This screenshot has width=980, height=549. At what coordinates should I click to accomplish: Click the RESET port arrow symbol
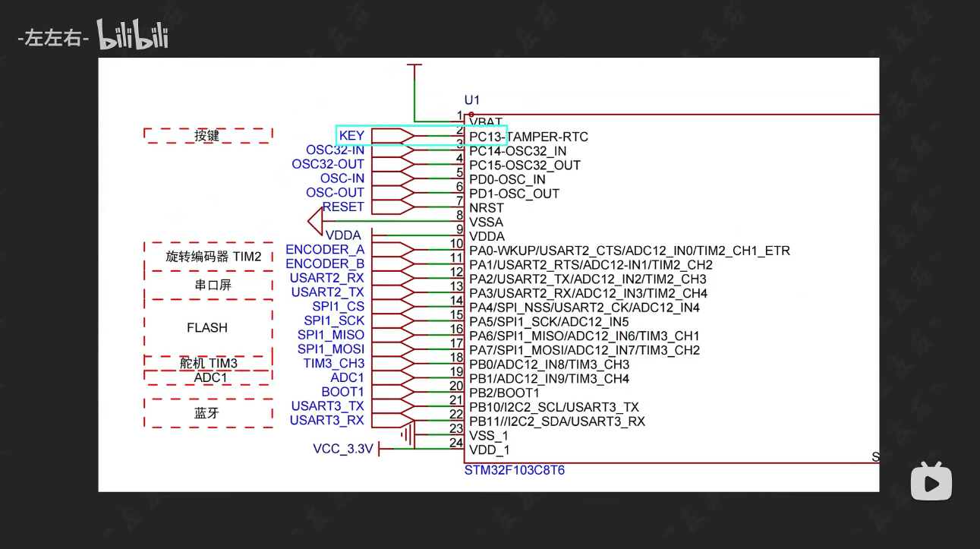(392, 207)
